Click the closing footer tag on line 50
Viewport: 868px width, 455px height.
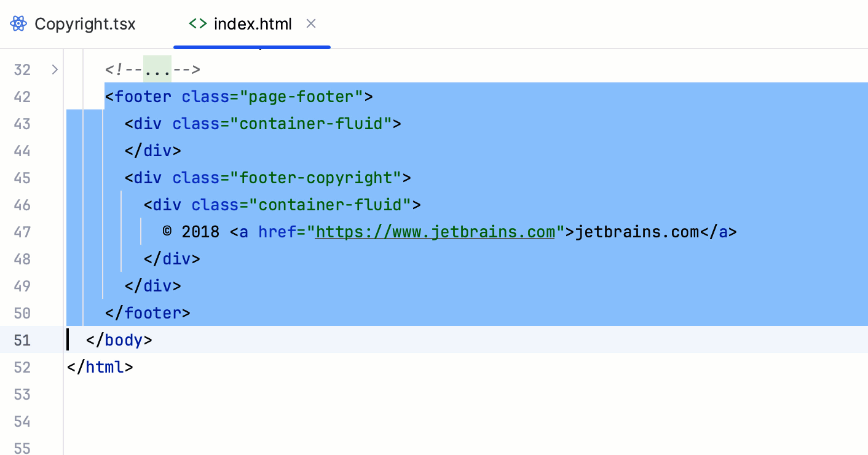148,313
